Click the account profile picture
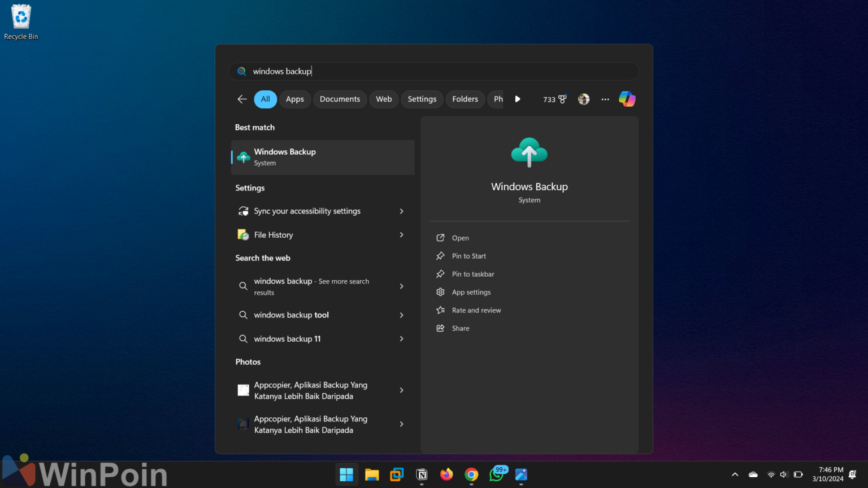 (583, 99)
